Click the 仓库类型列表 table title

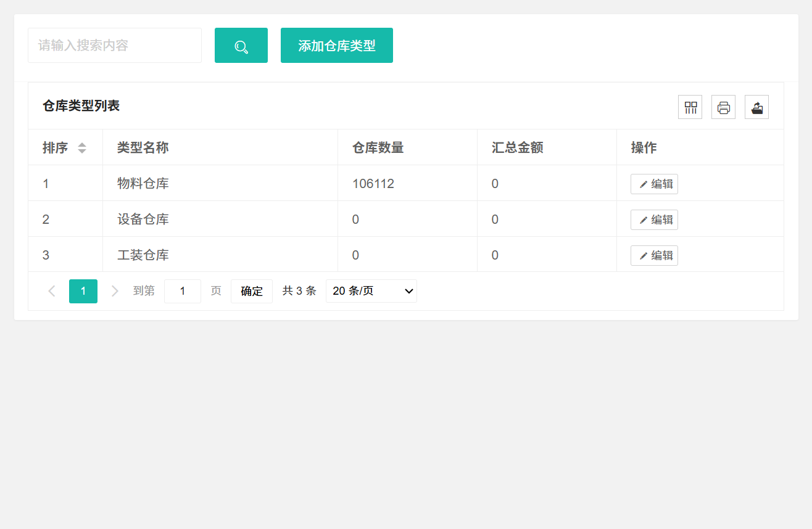(x=81, y=106)
